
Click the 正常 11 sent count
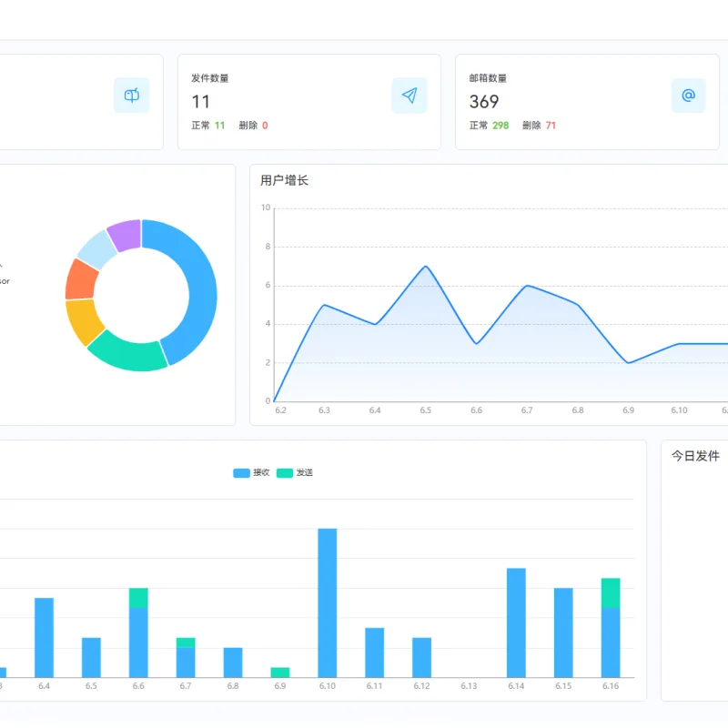point(208,126)
